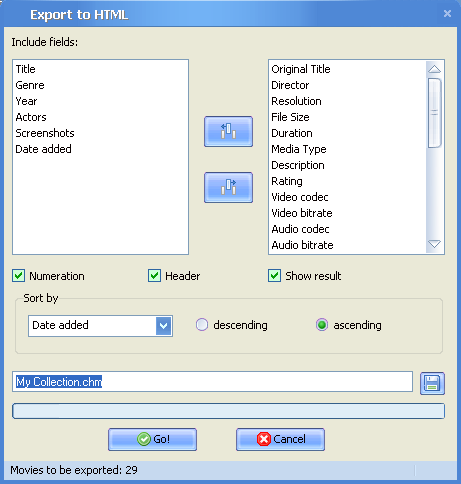Click the Go! button

152,439
